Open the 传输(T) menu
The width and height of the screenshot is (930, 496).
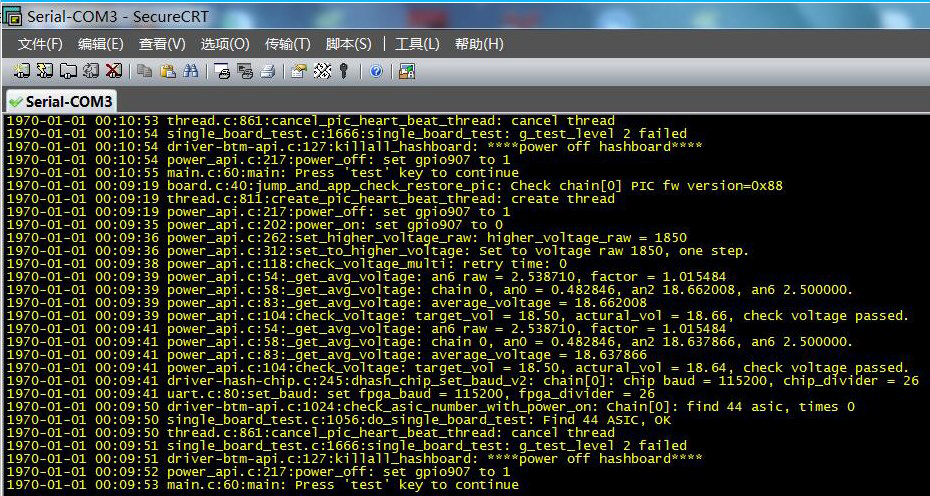[x=288, y=44]
